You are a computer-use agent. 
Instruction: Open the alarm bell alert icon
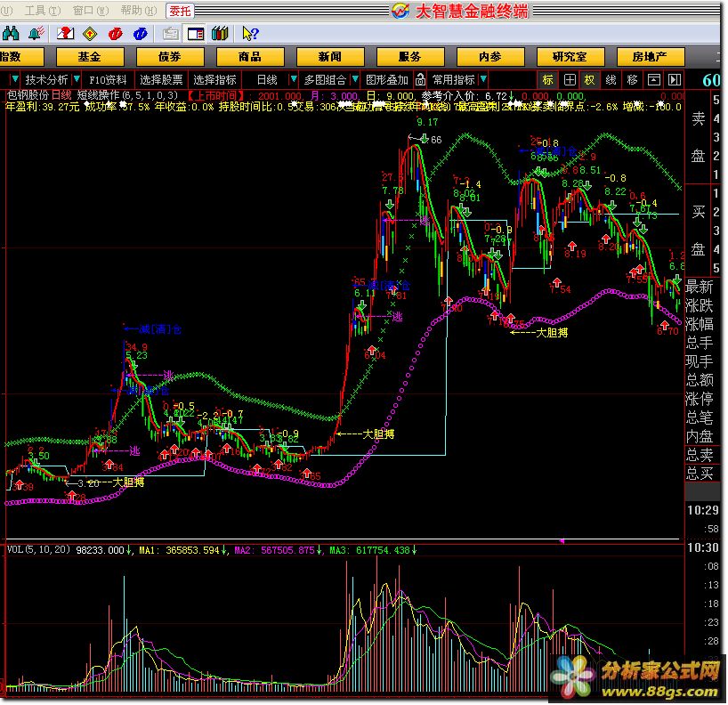pyautogui.click(x=36, y=34)
